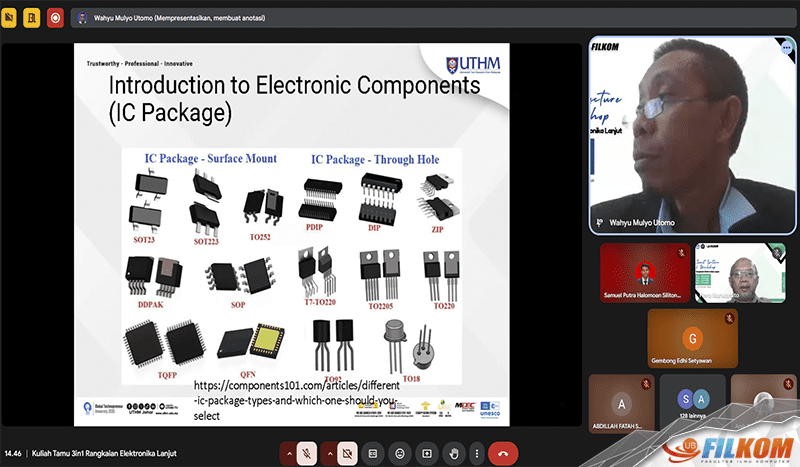This screenshot has width=800, height=467.
Task: Click the red recording indicator icon
Action: pos(55,17)
